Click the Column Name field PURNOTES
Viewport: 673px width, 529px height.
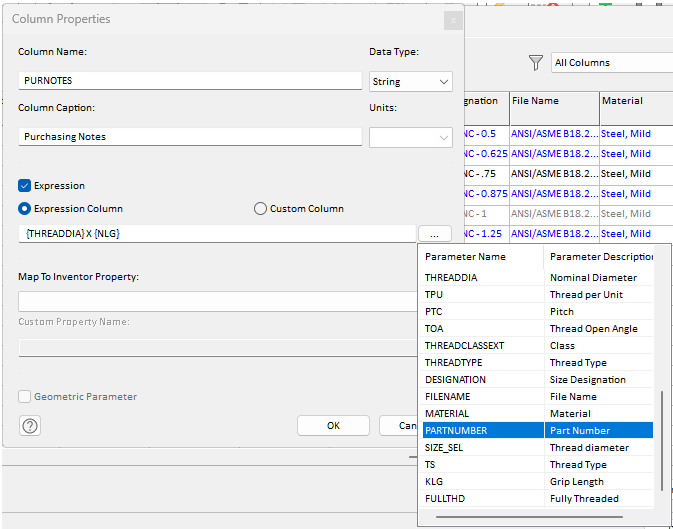pos(190,81)
